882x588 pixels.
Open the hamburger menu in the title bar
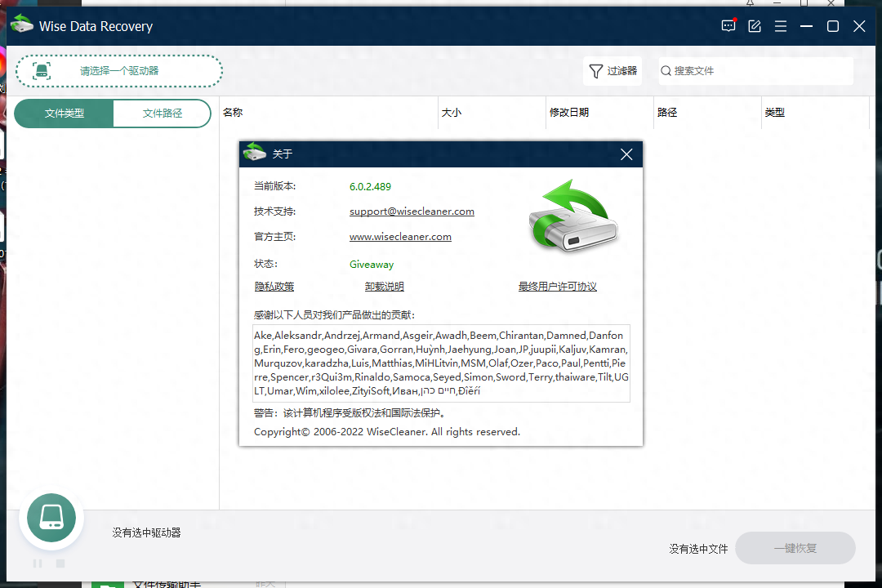pos(780,25)
